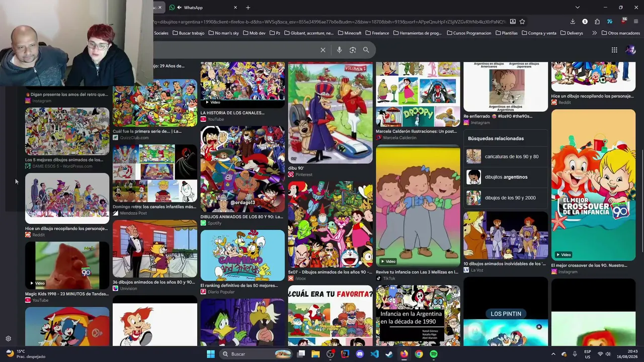
Task: Switch to Firefox on the taskbar
Action: pyautogui.click(x=404, y=354)
